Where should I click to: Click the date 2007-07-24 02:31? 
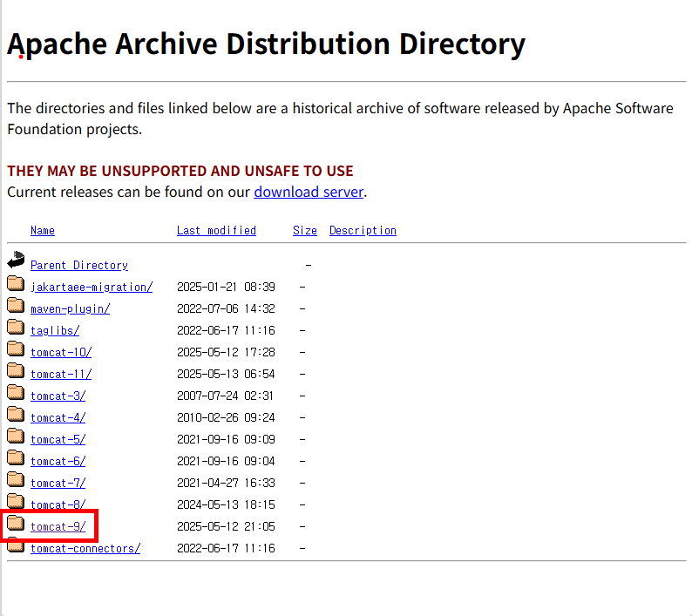(225, 396)
